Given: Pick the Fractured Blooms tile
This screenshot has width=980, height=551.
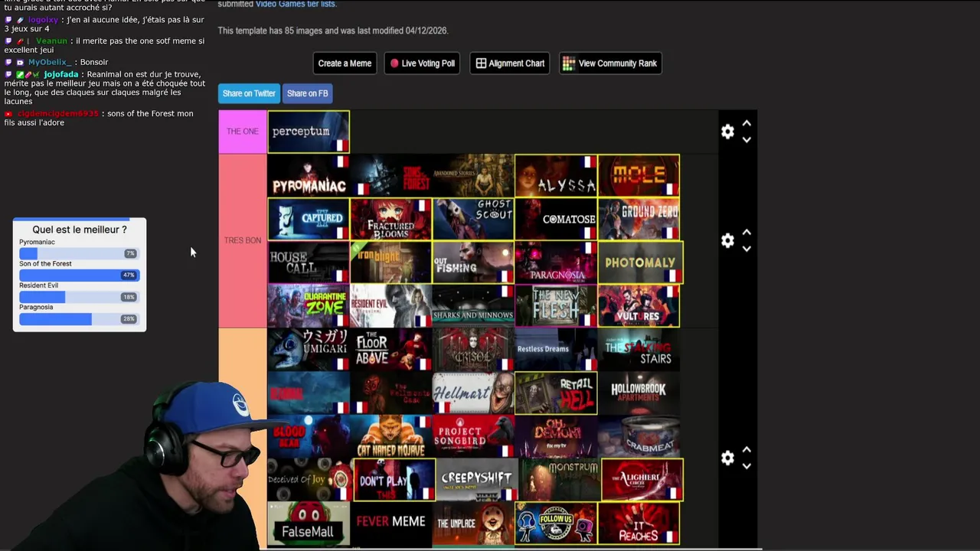Looking at the screenshot, I should [391, 219].
